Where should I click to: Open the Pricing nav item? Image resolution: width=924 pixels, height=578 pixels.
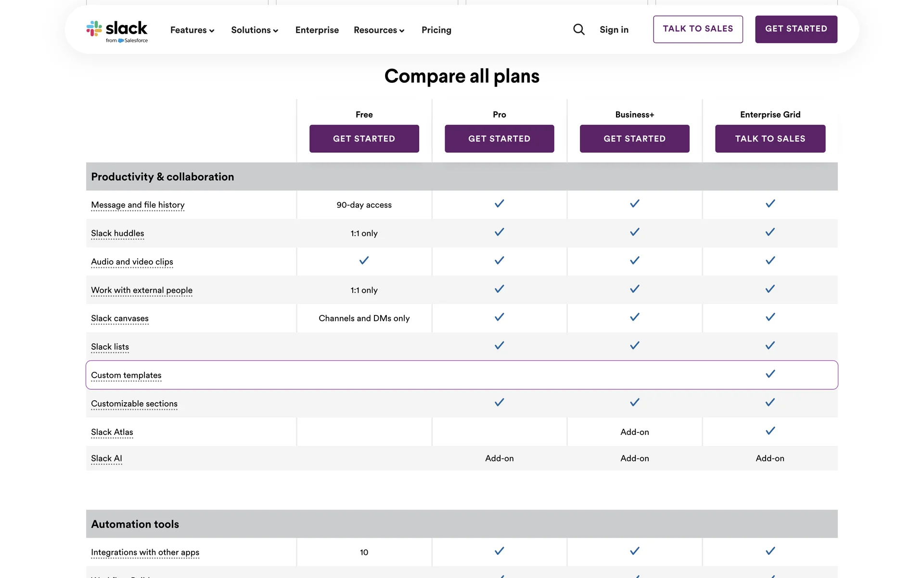[436, 30]
